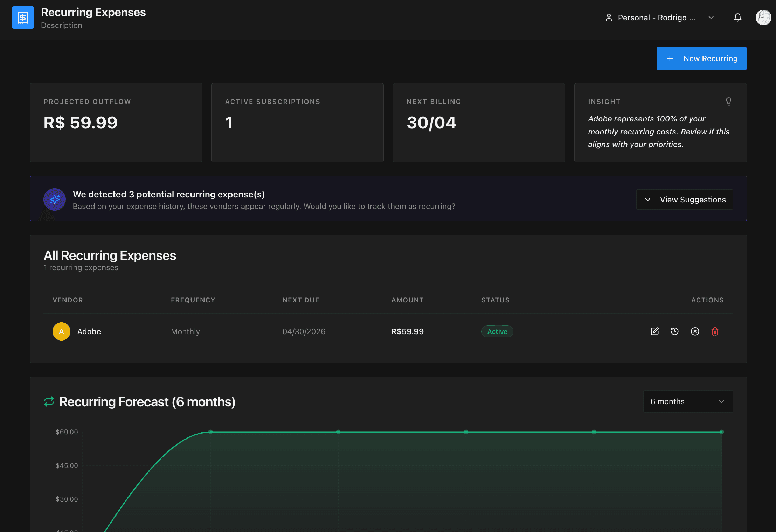Click the Insight lightbulb icon

click(x=729, y=101)
